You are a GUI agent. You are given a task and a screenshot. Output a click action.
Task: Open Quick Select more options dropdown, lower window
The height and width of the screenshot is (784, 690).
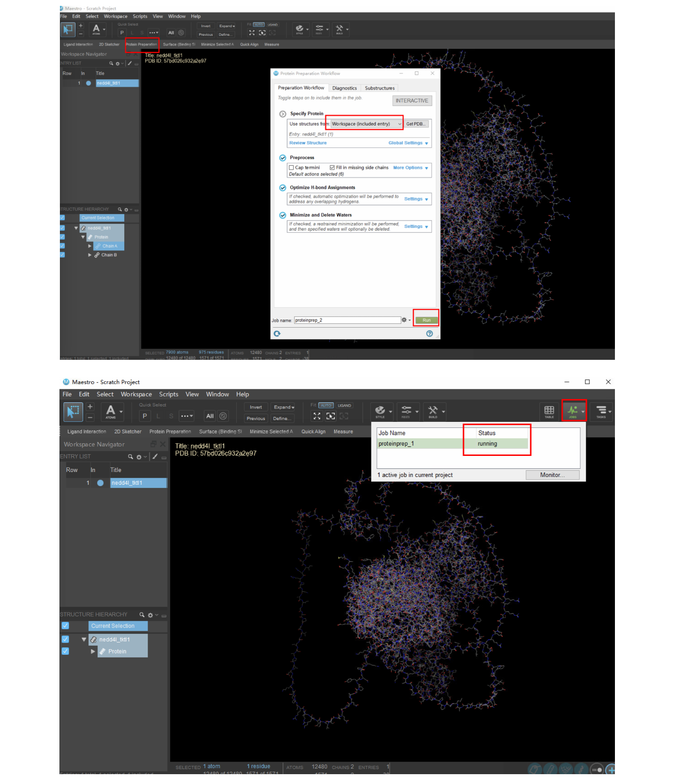click(187, 416)
